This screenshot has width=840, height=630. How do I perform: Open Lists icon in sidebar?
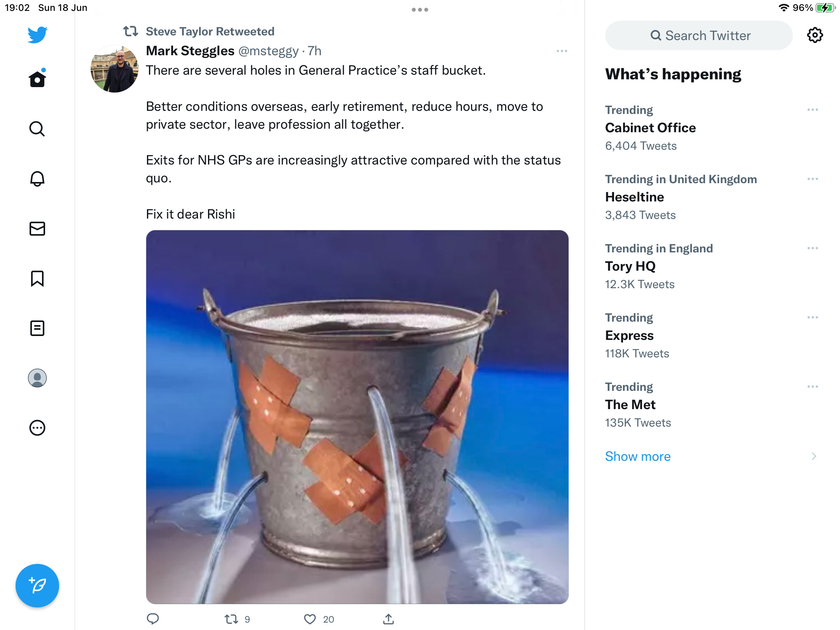[37, 328]
